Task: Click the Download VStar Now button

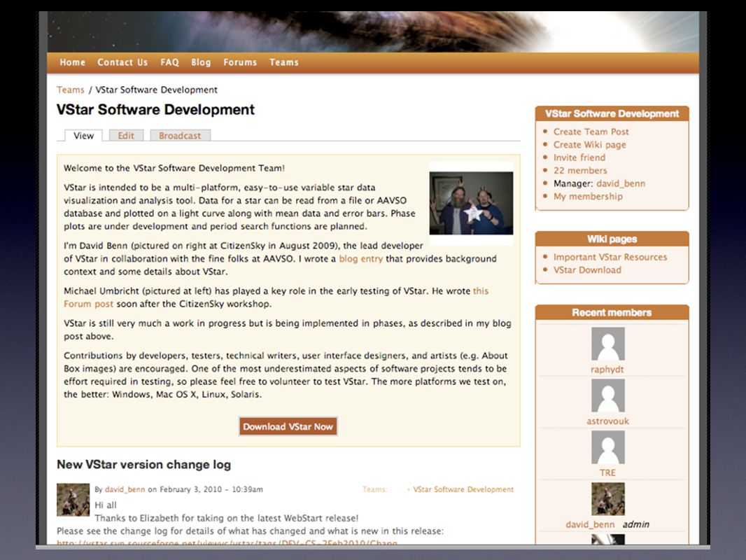Action: pyautogui.click(x=288, y=427)
